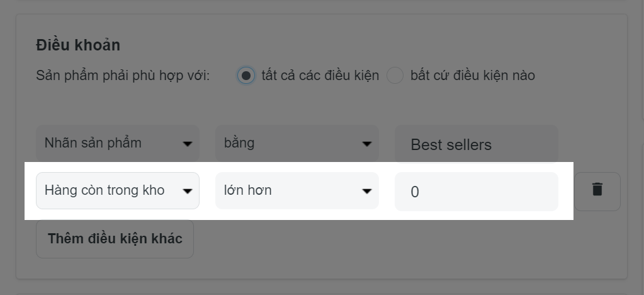Open the 'Nhãn sản phẩm' dropdown
Screen dimensions: 644x295
[118, 143]
